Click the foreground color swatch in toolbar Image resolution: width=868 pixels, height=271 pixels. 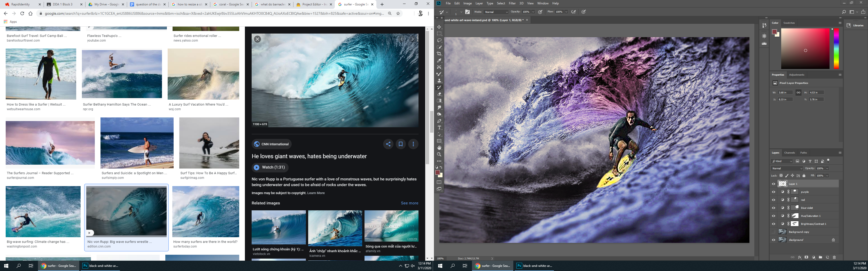[438, 172]
